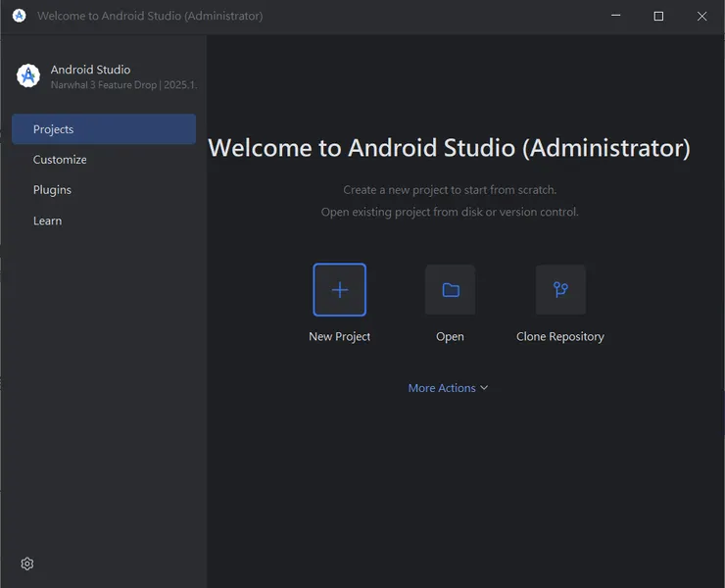Click the Android Studio title bar icon
The image size is (725, 588).
[x=19, y=16]
